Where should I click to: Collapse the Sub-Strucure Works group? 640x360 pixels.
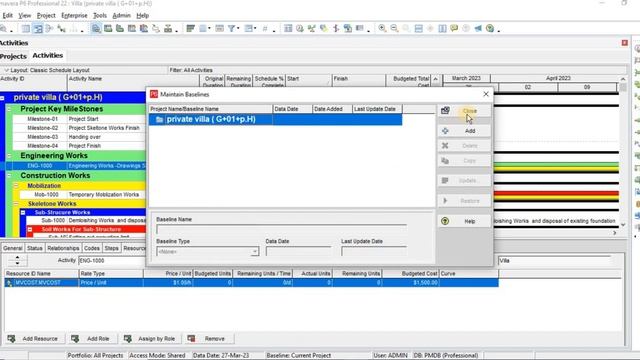click(x=23, y=213)
